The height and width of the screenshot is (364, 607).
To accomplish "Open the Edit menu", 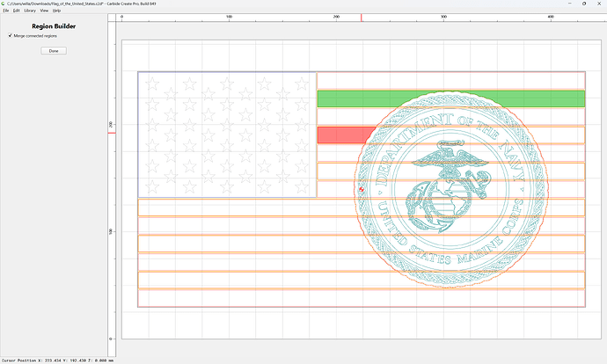I will (16, 11).
